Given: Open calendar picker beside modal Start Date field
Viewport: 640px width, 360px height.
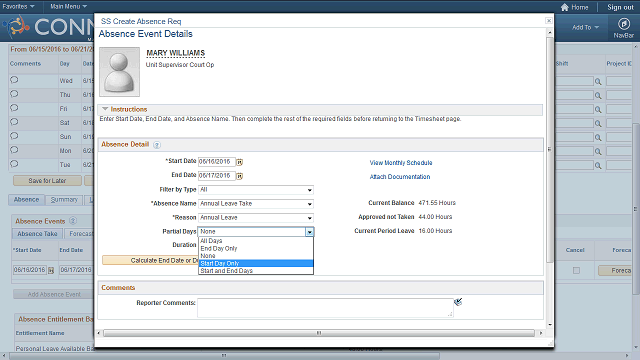Looking at the screenshot, I should 240,162.
